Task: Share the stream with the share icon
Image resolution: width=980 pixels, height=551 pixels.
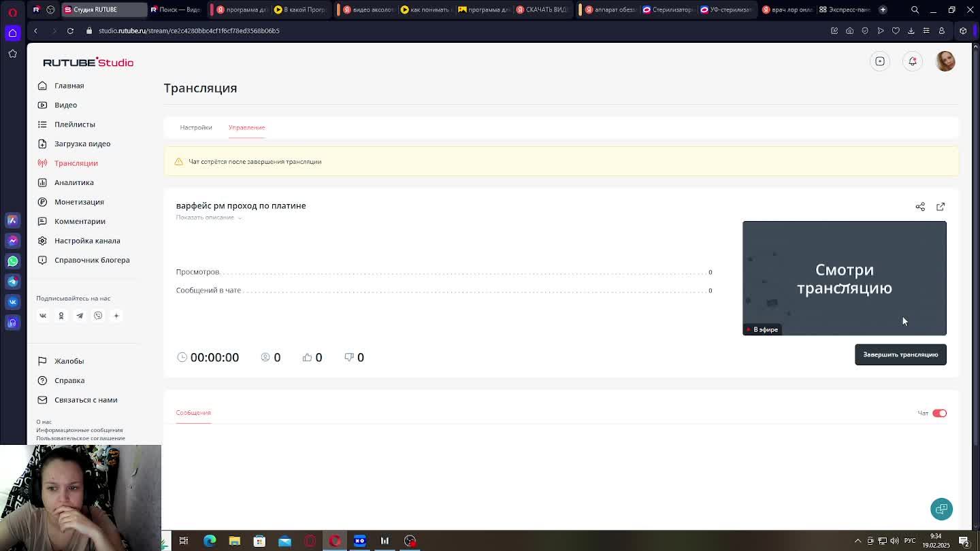Action: click(x=920, y=207)
